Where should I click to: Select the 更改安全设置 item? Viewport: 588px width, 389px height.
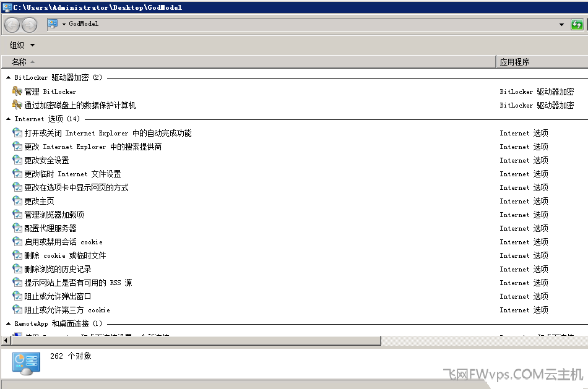coord(47,161)
